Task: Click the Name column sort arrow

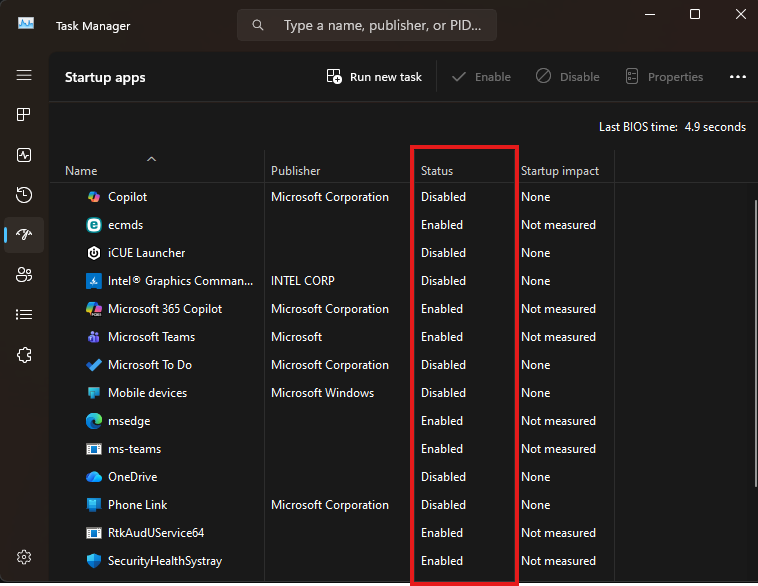Action: [151, 158]
